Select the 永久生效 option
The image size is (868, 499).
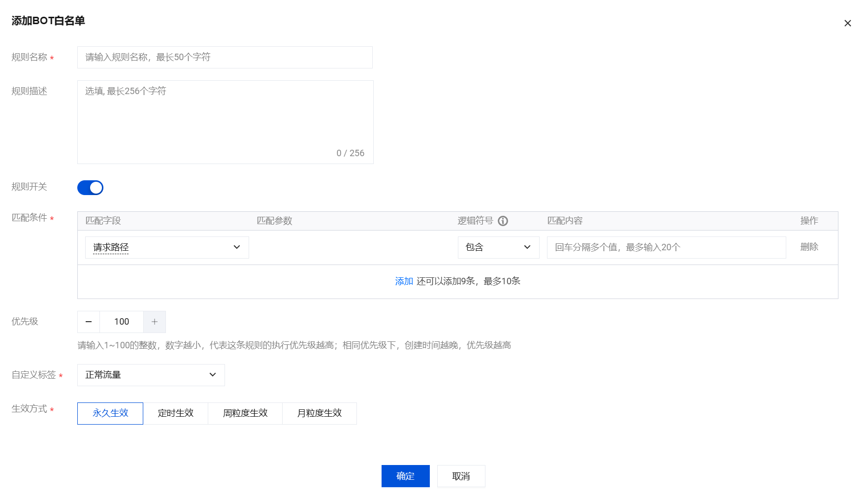(110, 413)
